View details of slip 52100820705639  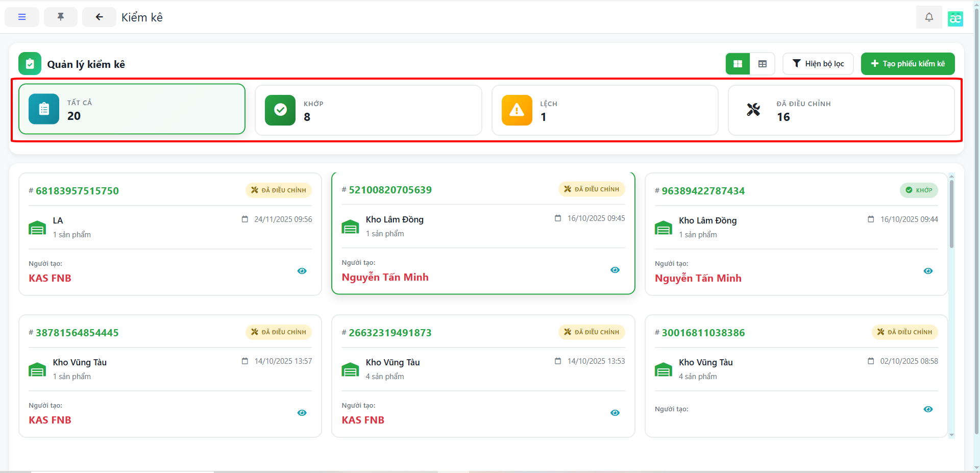point(615,270)
